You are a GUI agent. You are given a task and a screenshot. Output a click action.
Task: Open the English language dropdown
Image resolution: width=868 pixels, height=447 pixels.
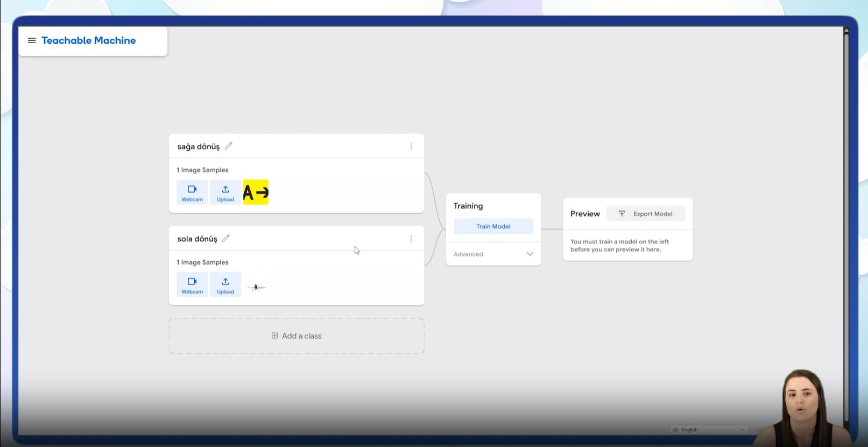709,430
